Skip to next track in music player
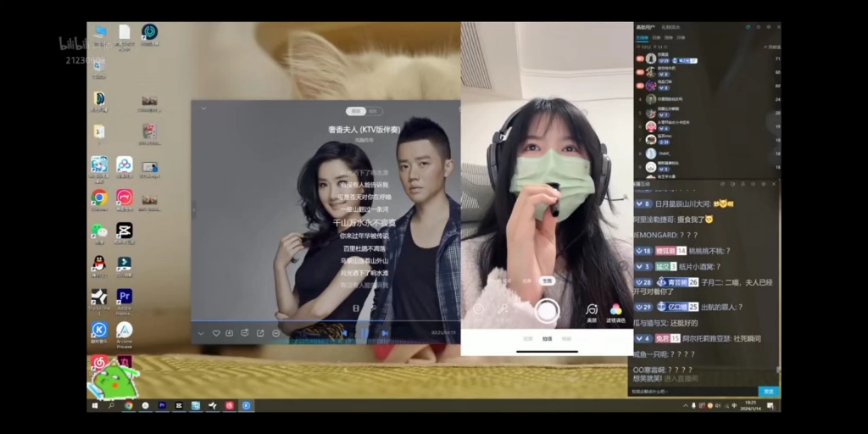Viewport: 868px width, 434px height. (385, 333)
